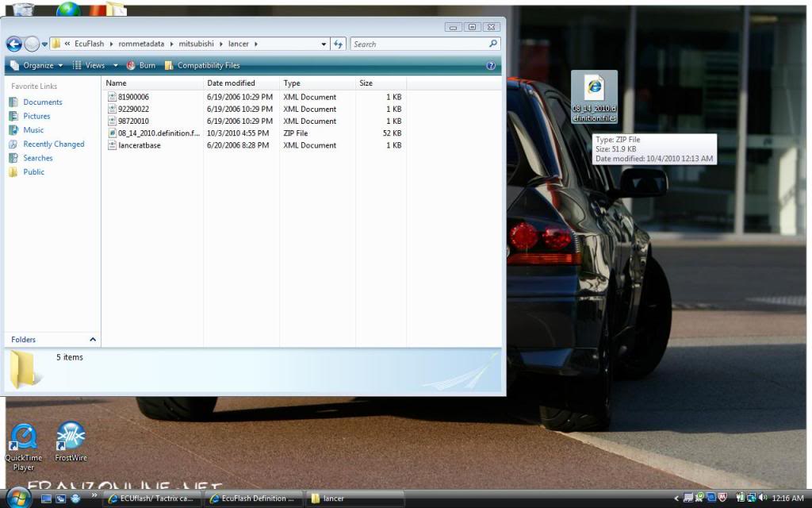
Task: Select the lanceratbase XML file
Action: [x=134, y=145]
